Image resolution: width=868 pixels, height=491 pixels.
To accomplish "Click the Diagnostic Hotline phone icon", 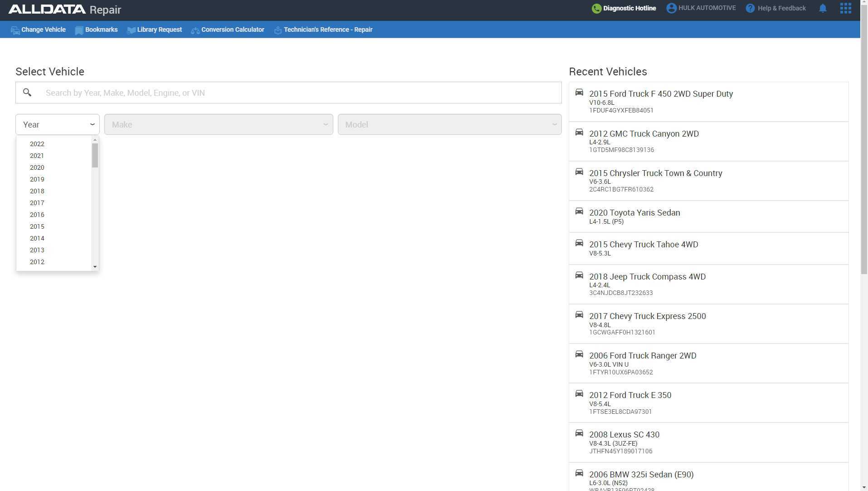I will coord(596,9).
